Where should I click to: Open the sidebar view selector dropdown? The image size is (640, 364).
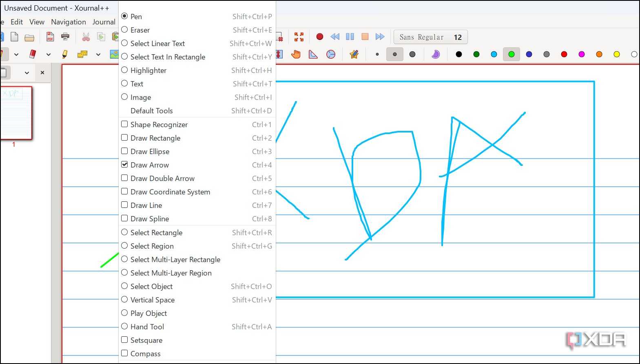tap(27, 73)
